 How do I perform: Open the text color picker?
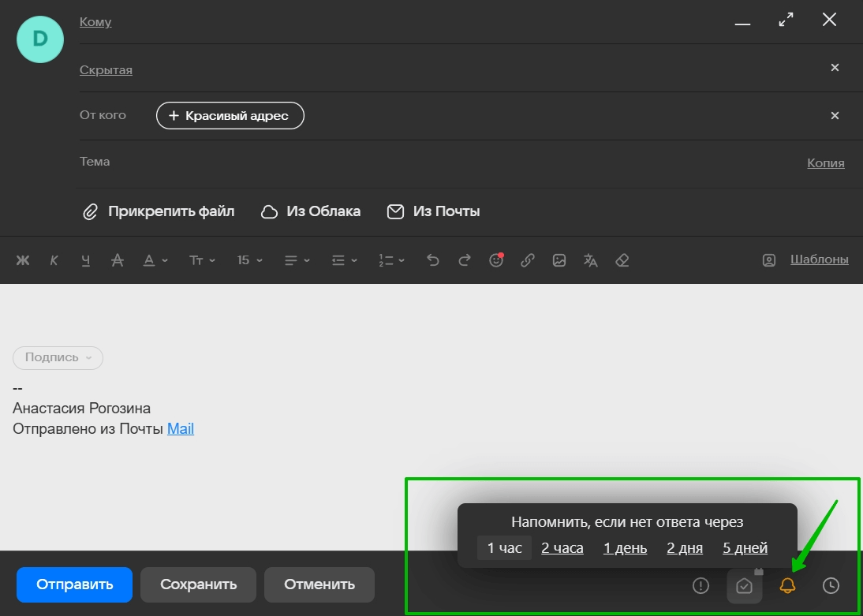pyautogui.click(x=155, y=260)
